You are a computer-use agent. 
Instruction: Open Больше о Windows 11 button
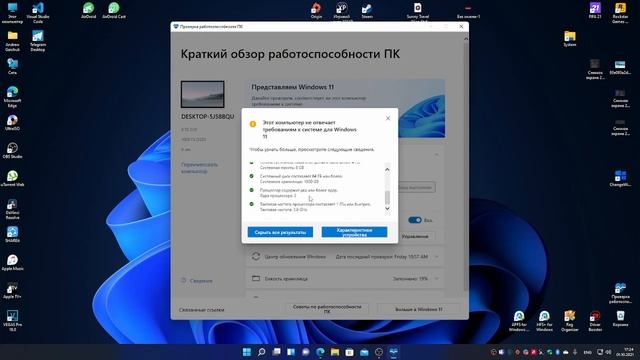pyautogui.click(x=419, y=309)
